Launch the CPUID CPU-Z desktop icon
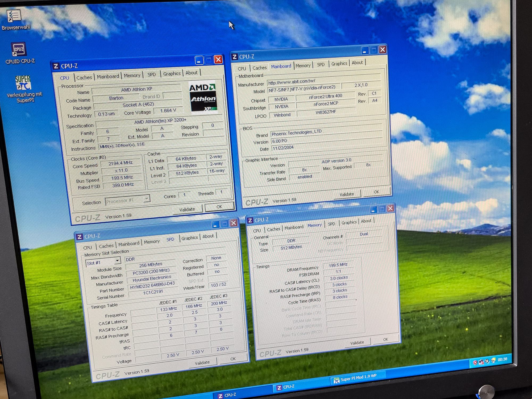532x399 pixels. point(18,50)
